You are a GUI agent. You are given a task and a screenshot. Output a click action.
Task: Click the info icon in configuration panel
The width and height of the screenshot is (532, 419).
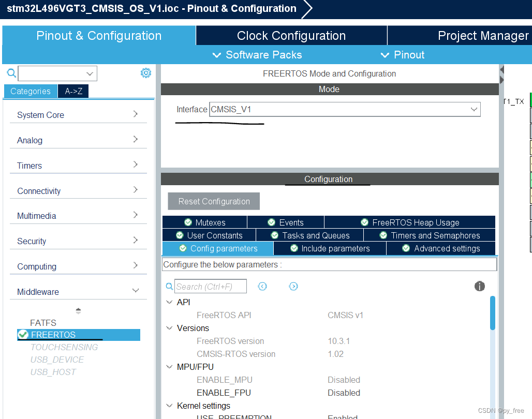[x=479, y=286]
